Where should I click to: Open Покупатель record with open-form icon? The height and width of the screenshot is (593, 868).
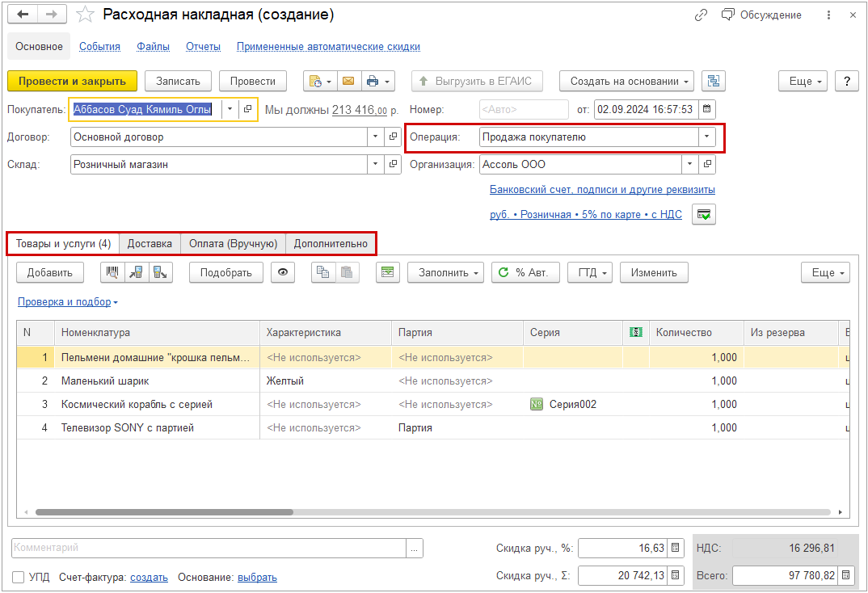click(247, 110)
